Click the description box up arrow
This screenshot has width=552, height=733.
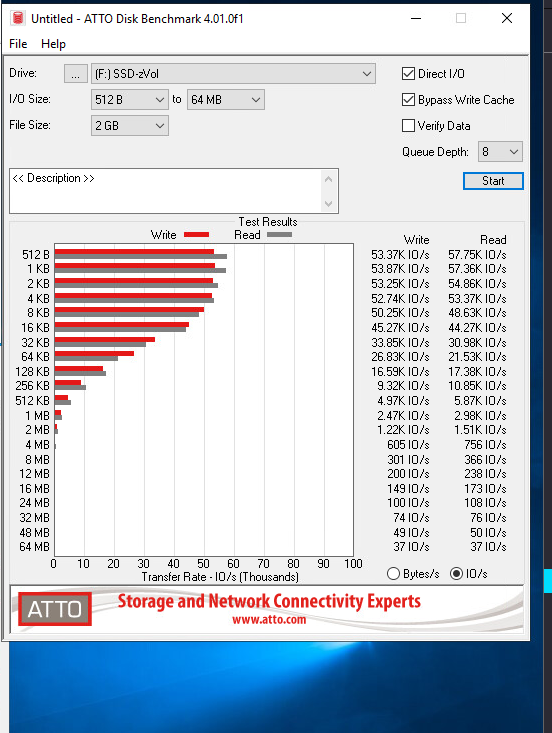(x=329, y=179)
